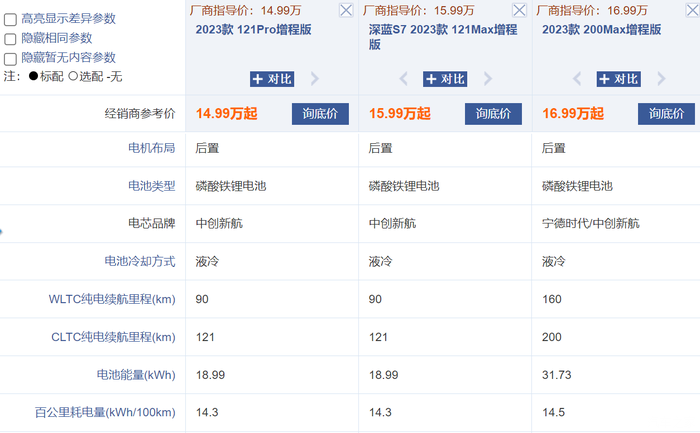Open the 2023款 121Pro增程版 model link
700x433 pixels.
tap(254, 30)
